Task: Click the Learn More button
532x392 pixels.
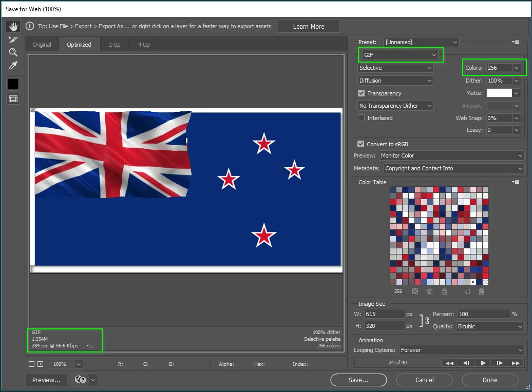Action: click(x=309, y=26)
